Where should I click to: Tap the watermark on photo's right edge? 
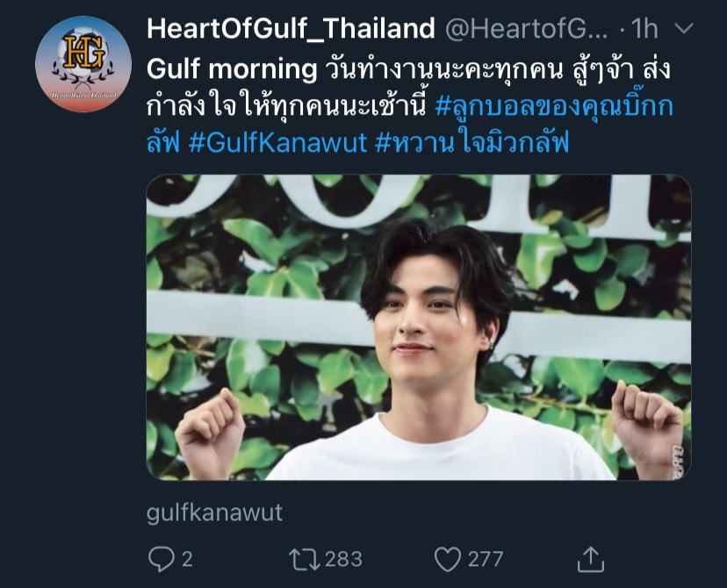[x=678, y=462]
